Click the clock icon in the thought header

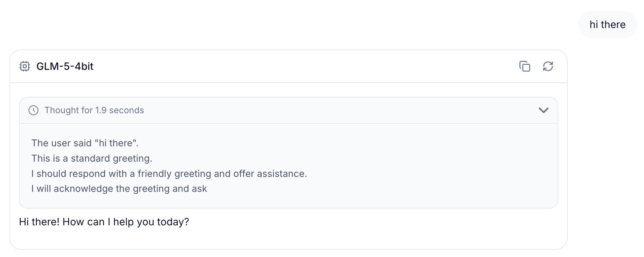[x=33, y=110]
